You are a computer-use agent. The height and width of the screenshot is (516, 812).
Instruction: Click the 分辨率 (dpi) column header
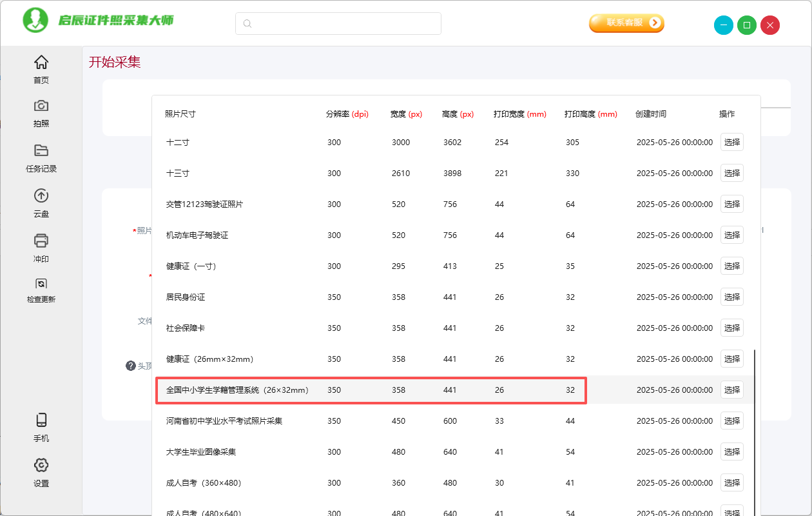[x=347, y=114]
